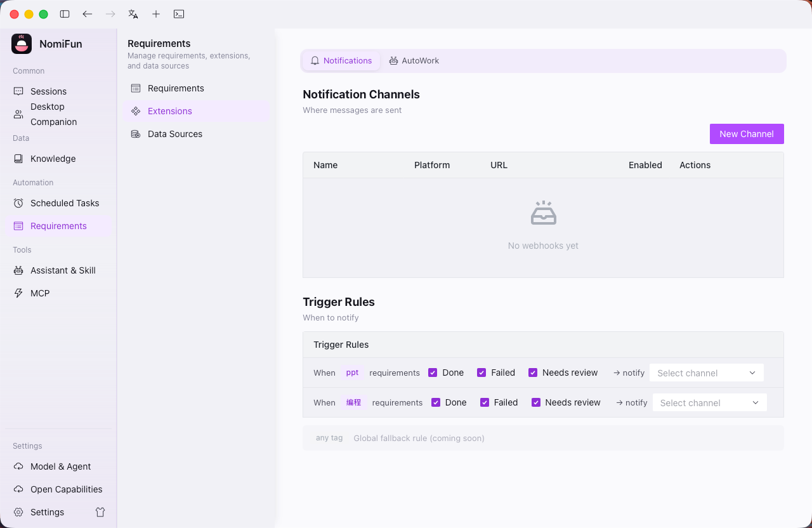Image resolution: width=812 pixels, height=528 pixels.
Task: Click the ppt tag in the trigger rule
Action: 352,373
